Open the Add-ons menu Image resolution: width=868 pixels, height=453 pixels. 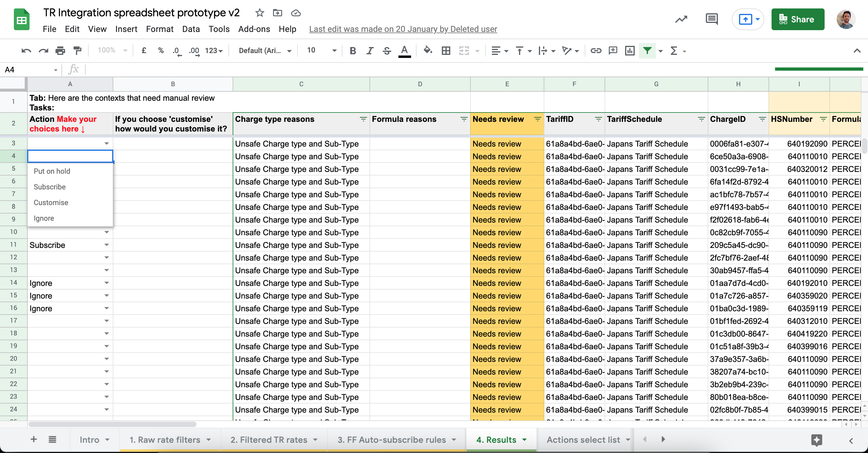coord(254,29)
